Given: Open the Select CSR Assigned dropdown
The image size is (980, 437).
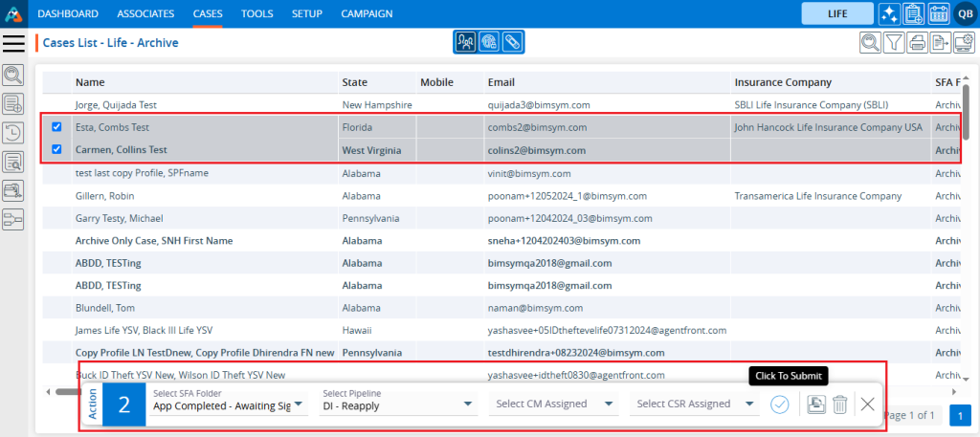Looking at the screenshot, I should coord(696,404).
